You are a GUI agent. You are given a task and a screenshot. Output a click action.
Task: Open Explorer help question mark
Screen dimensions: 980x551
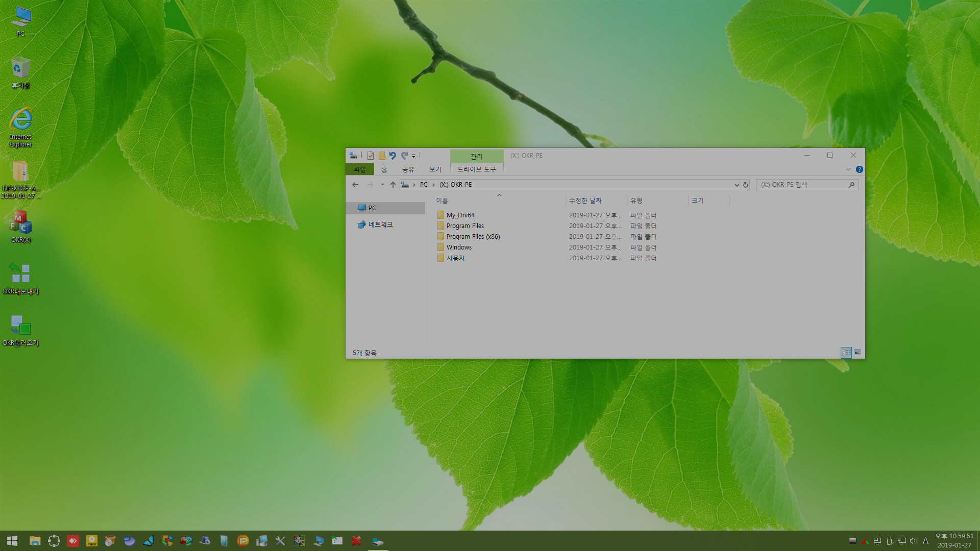(860, 169)
